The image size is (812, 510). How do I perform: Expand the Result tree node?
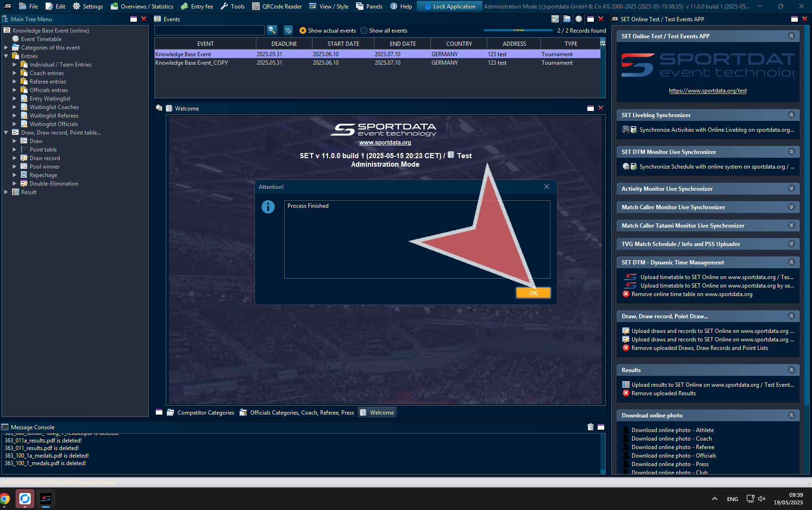[x=6, y=192]
